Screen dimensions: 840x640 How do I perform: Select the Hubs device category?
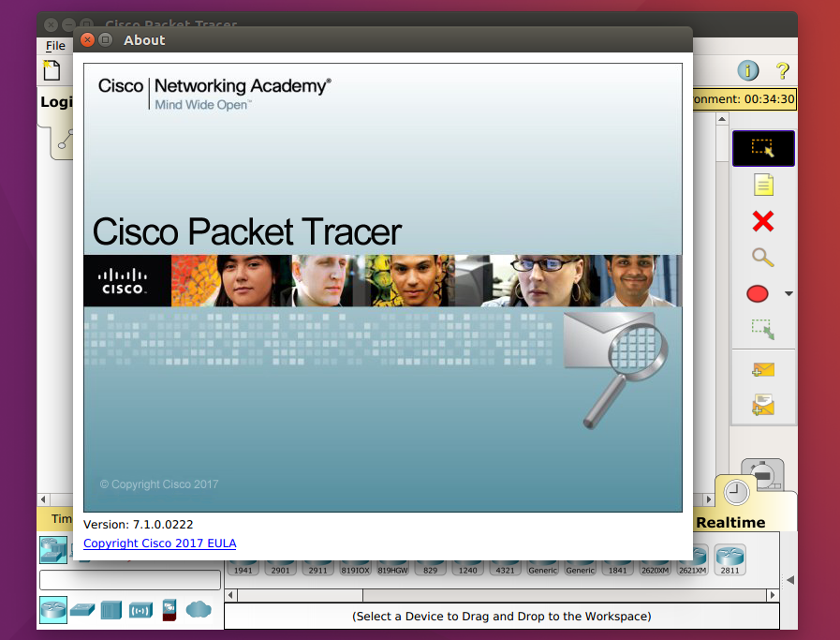(x=111, y=610)
